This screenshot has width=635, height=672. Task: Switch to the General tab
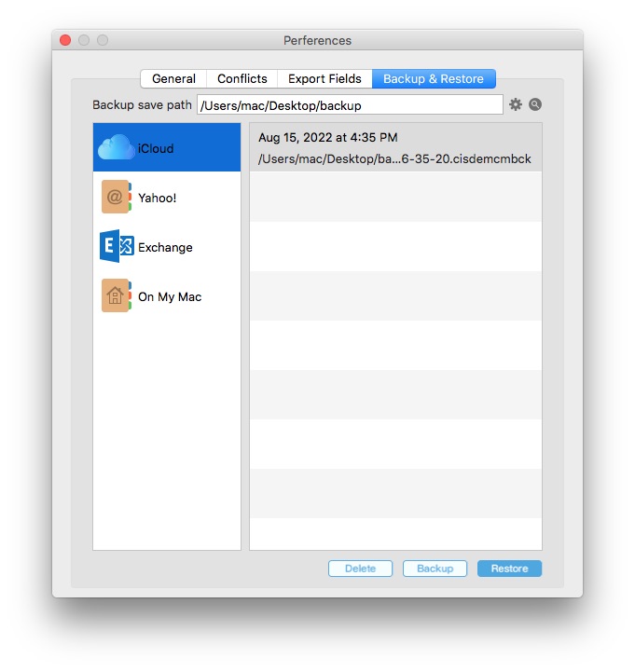coord(173,79)
